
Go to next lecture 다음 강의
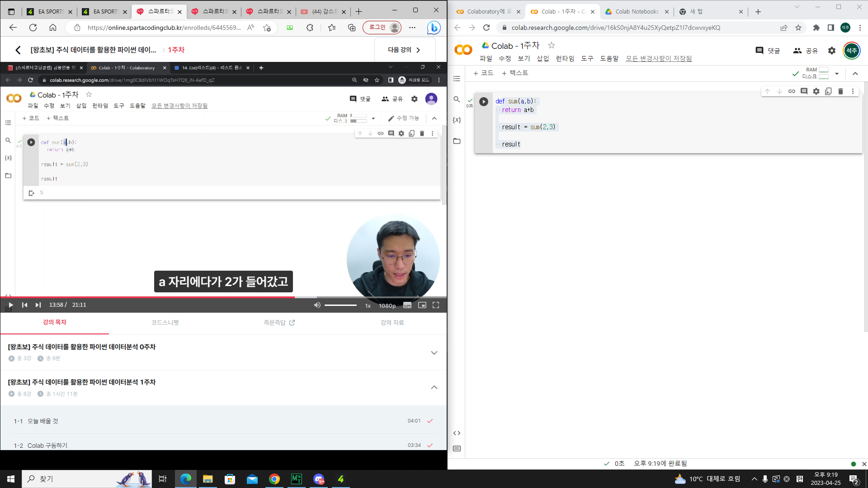click(x=405, y=50)
